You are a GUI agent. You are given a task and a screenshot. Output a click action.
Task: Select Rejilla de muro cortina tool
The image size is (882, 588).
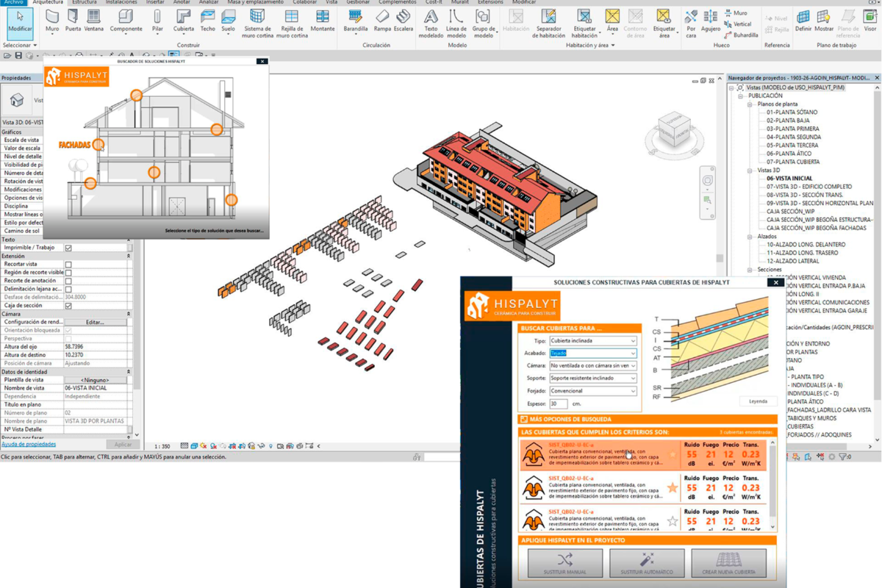(x=292, y=23)
